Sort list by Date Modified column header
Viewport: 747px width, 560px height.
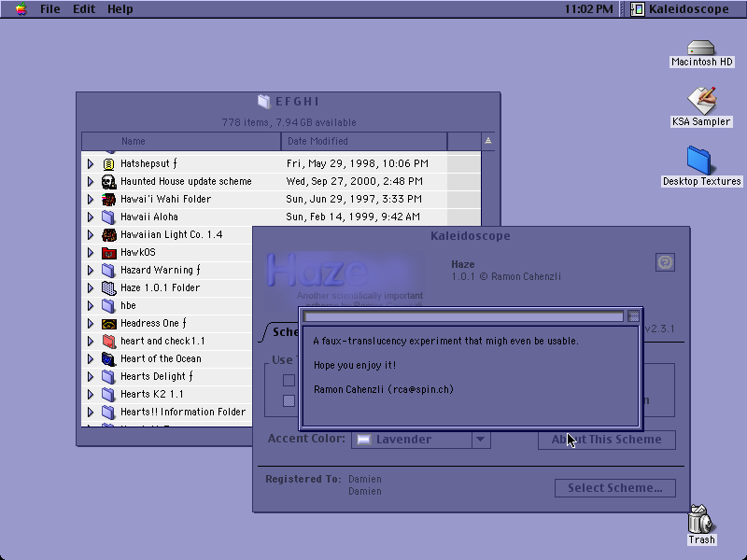coord(364,142)
